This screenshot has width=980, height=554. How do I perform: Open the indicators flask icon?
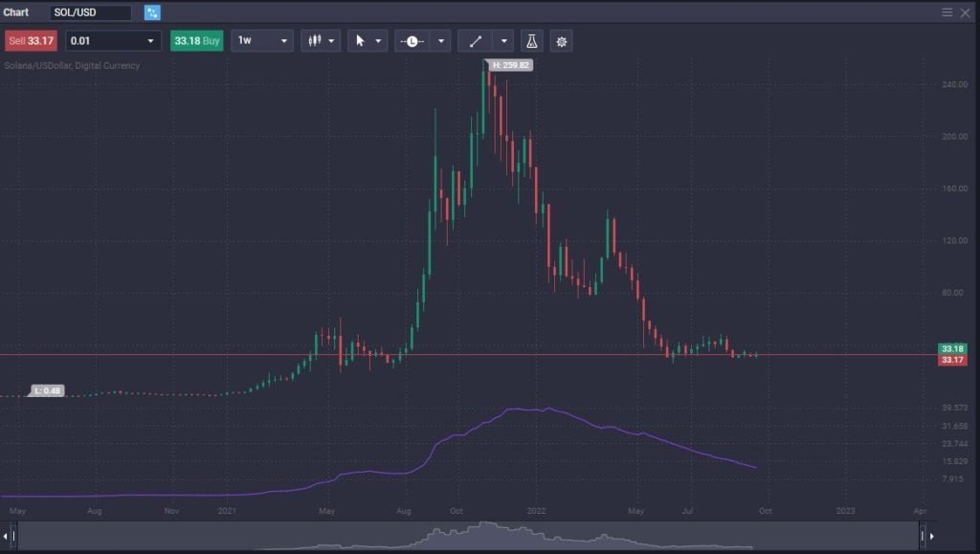coord(532,40)
